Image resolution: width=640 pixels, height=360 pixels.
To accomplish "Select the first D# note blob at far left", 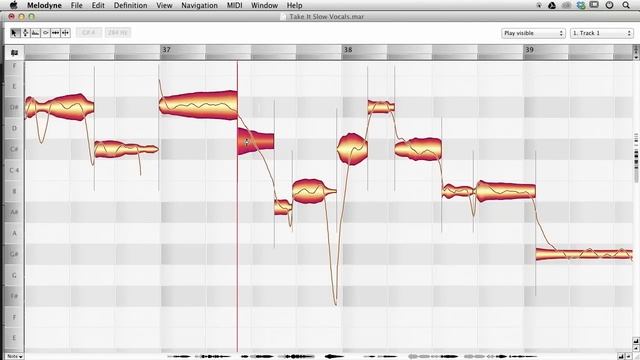I will [x=60, y=107].
